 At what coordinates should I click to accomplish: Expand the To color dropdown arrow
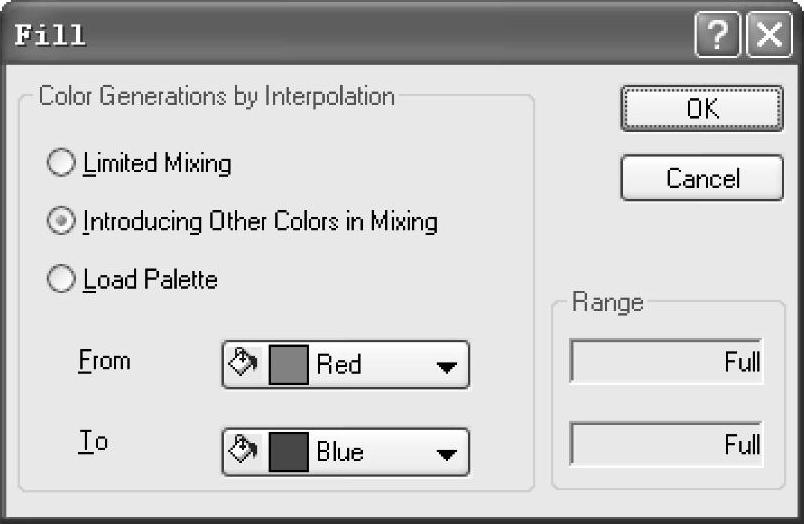446,453
